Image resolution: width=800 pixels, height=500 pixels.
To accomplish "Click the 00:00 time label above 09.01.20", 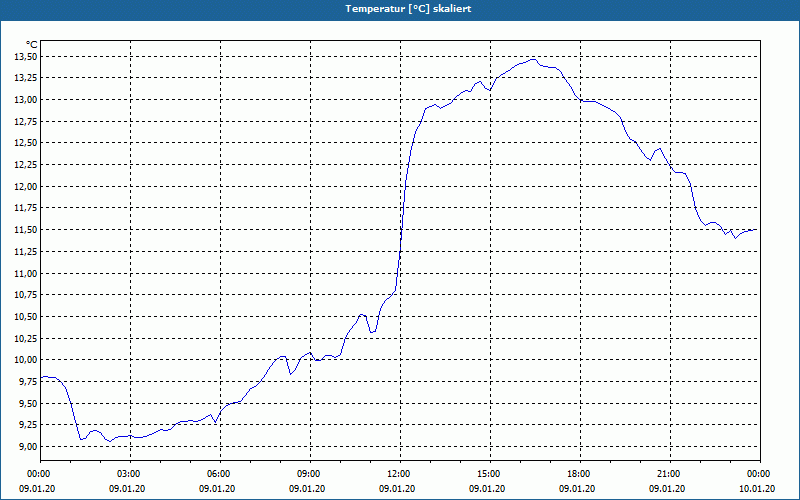I will click(x=37, y=474).
